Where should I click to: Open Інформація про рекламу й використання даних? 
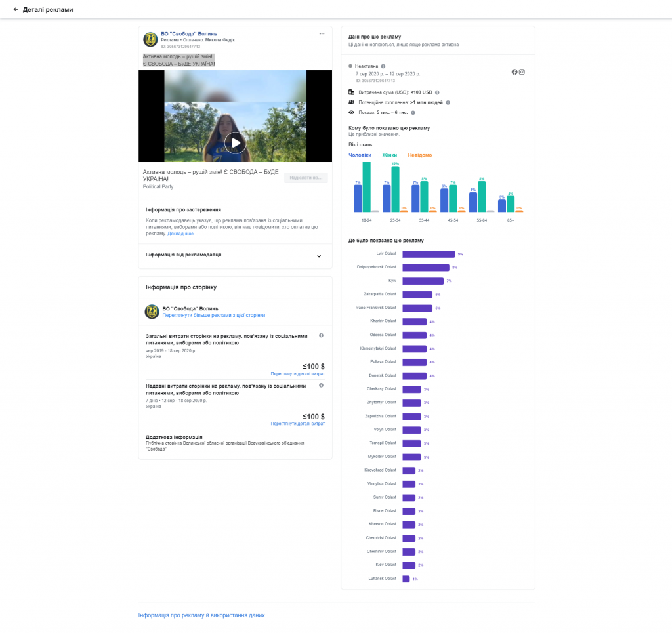pyautogui.click(x=201, y=615)
